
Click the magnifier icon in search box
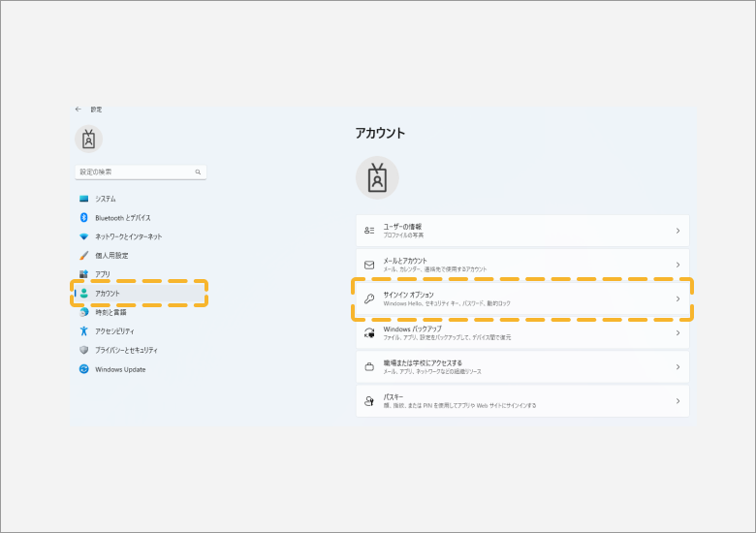198,172
